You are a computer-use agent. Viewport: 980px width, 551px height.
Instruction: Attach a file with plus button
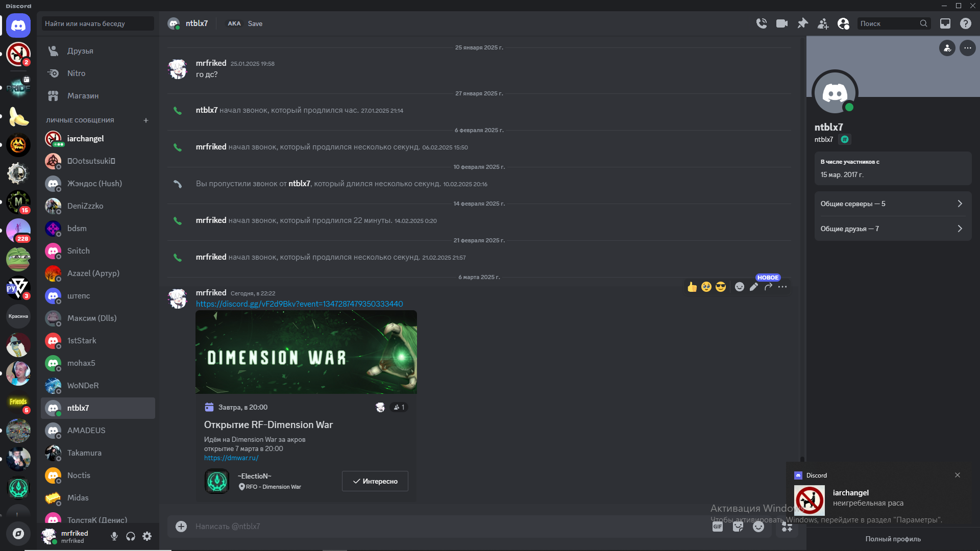181,526
